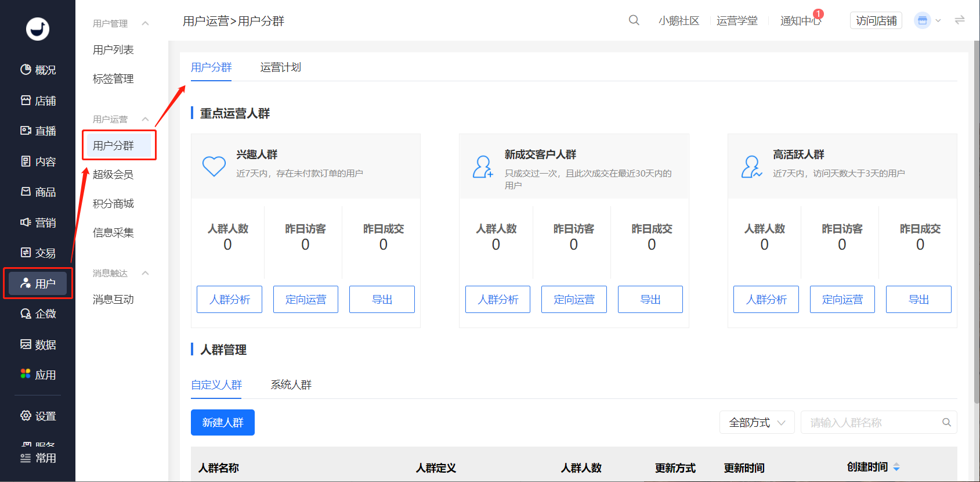The image size is (980, 482).
Task: Open the 小鹅社区 link
Action: [x=679, y=20]
